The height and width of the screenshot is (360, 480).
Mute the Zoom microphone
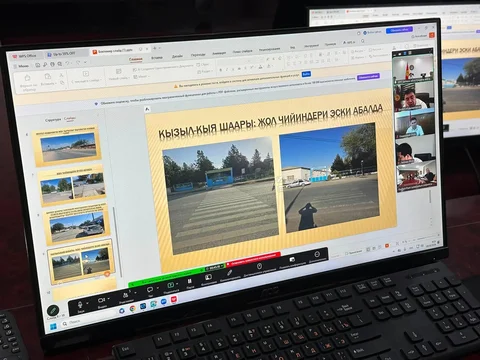click(x=80, y=306)
